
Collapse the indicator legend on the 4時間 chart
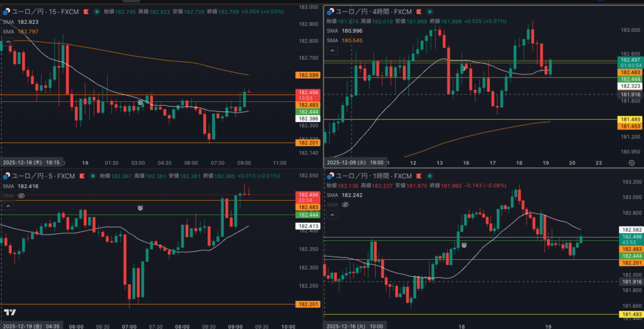click(331, 50)
